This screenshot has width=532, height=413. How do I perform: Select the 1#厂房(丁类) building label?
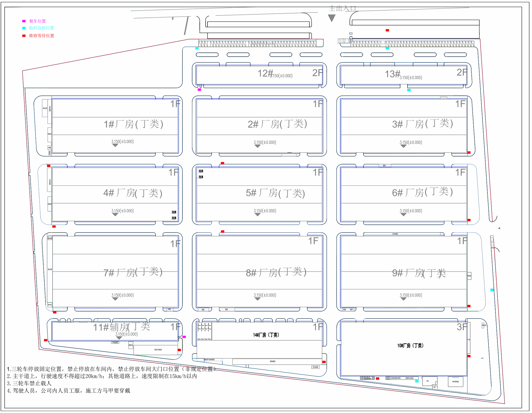133,124
